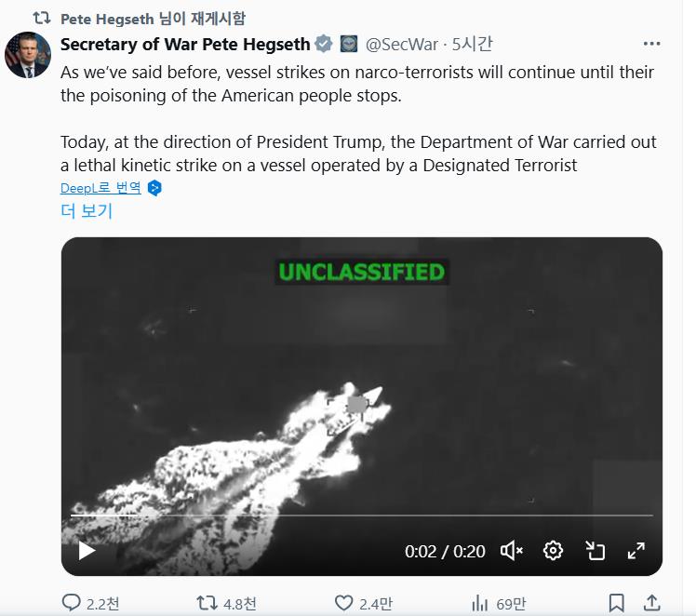Viewport: 696px width, 616px height.
Task: Unmute the video sound
Action: click(511, 551)
